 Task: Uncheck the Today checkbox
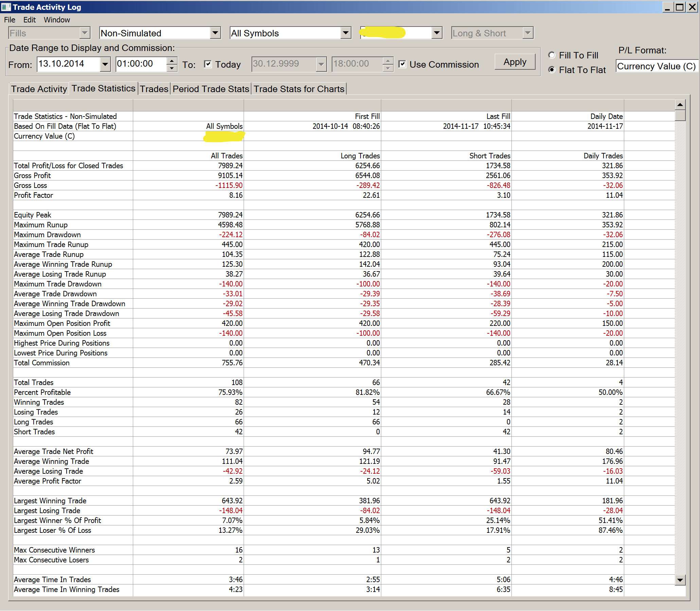click(208, 64)
